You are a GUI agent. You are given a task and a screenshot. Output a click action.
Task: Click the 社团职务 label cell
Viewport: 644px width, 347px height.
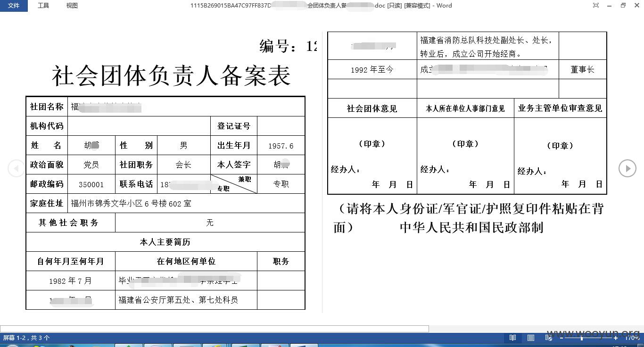click(x=136, y=165)
